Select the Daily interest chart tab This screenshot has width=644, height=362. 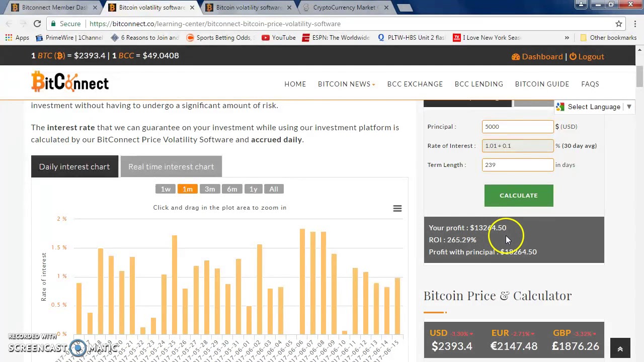coord(74,166)
